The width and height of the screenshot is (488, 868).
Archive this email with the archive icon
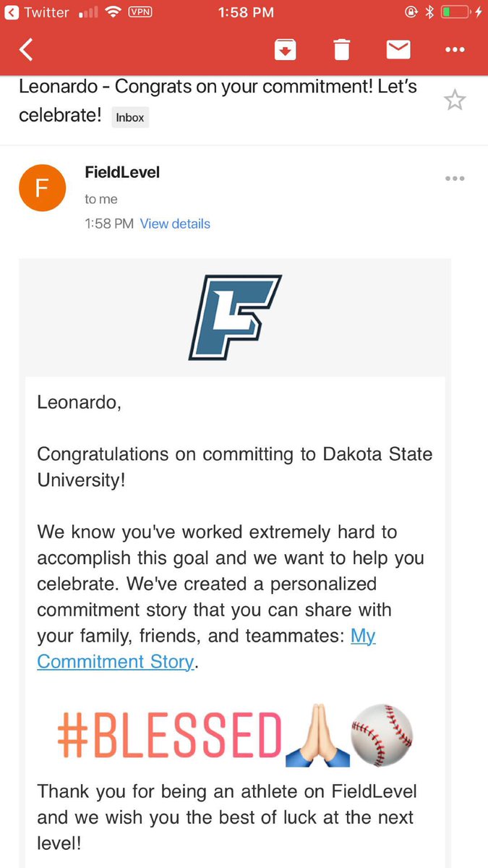pos(285,49)
